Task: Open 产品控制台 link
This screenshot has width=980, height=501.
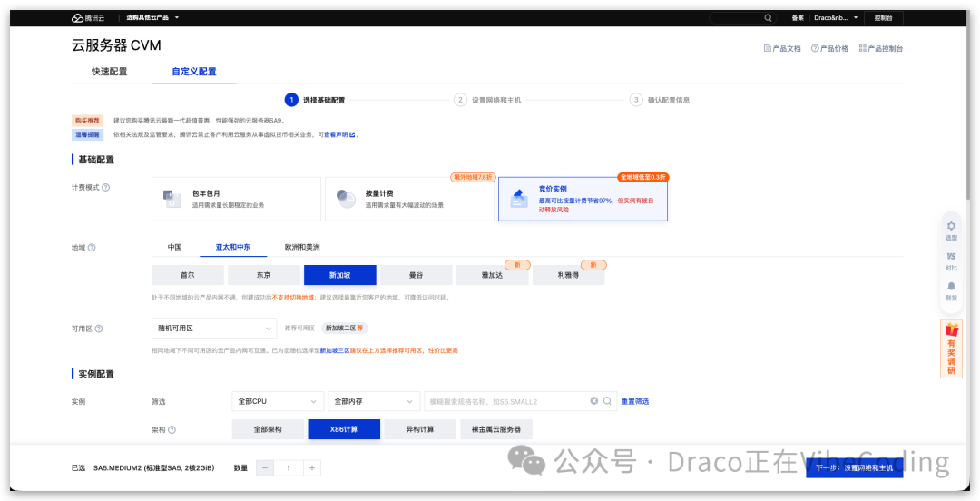Action: [880, 48]
